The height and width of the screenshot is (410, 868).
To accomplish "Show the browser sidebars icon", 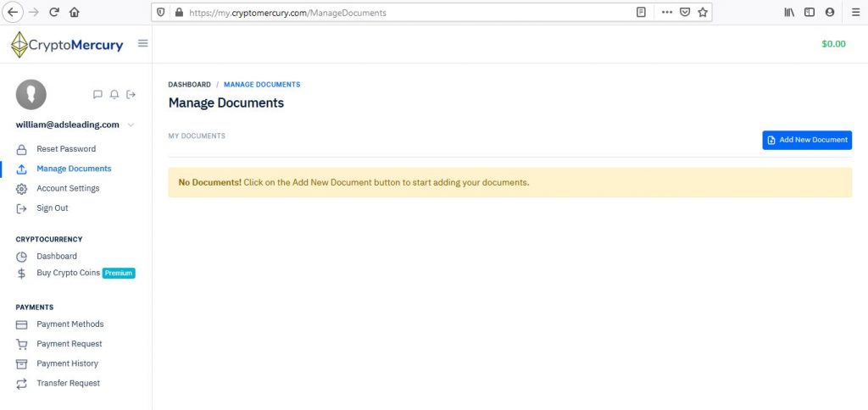I will tap(810, 12).
